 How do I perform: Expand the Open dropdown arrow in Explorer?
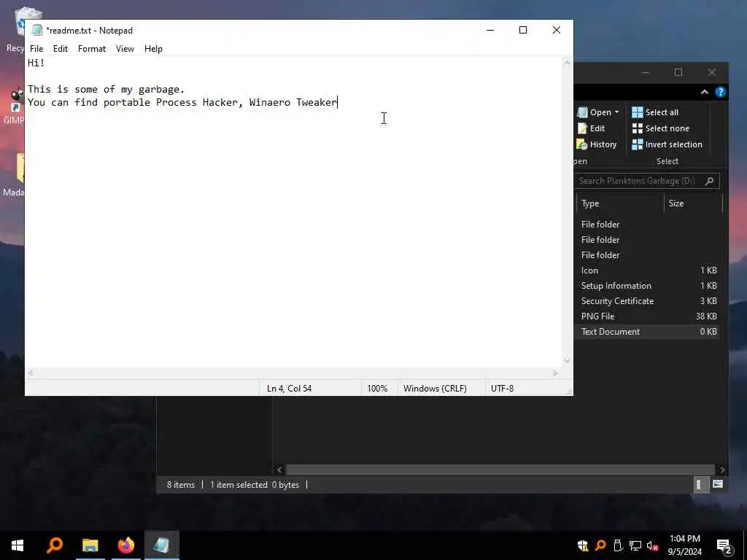tap(616, 112)
